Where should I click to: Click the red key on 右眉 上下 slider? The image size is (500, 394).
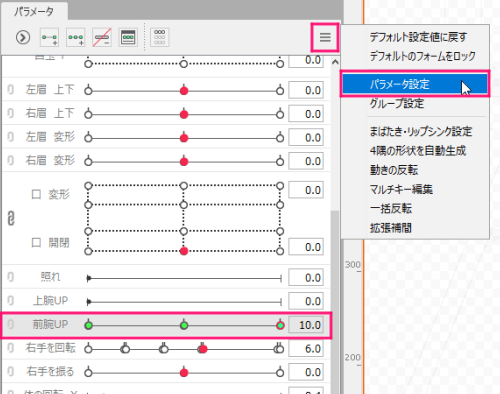(184, 114)
